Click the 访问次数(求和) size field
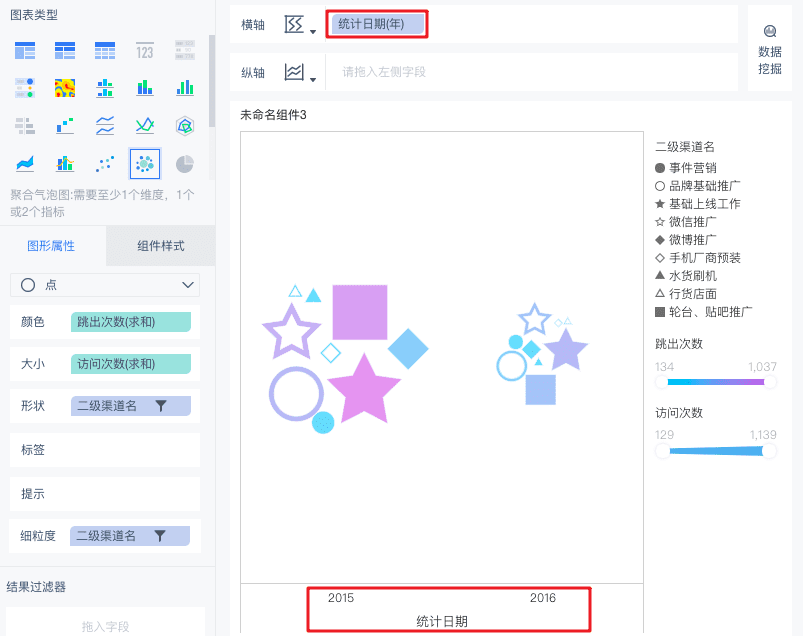Image resolution: width=803 pixels, height=636 pixels. pos(131,364)
